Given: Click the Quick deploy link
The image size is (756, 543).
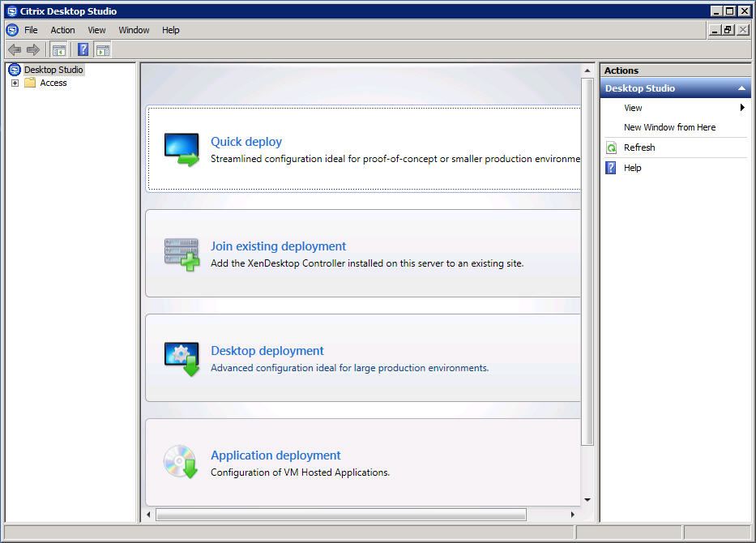Looking at the screenshot, I should [246, 142].
